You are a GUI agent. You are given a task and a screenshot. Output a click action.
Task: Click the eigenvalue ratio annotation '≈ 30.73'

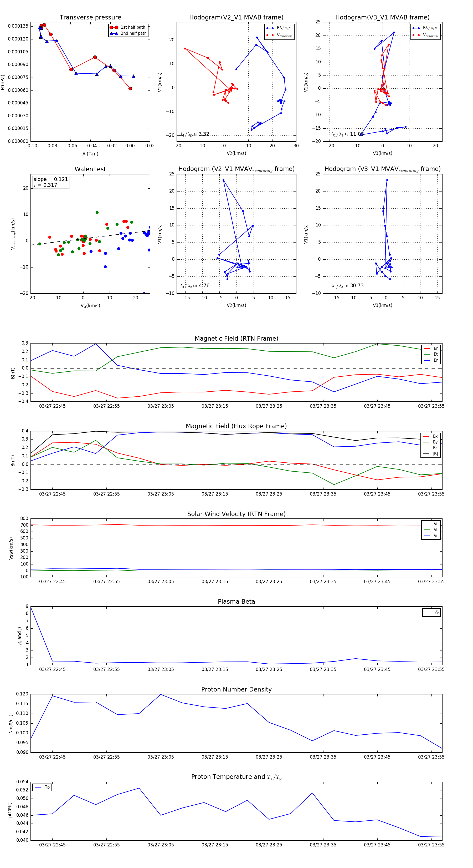347,286
